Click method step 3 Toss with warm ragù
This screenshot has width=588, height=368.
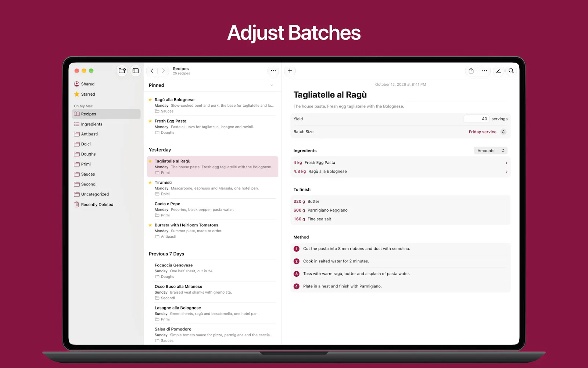pos(400,274)
